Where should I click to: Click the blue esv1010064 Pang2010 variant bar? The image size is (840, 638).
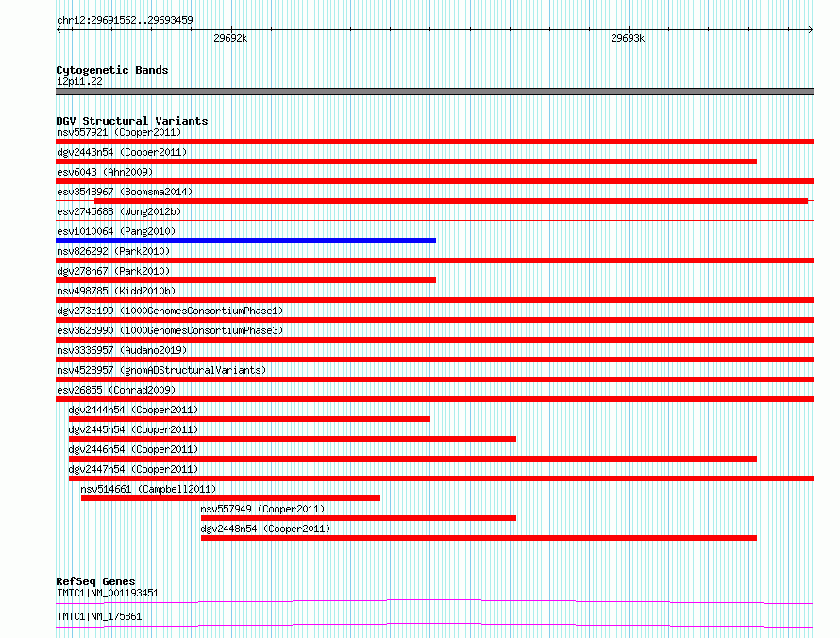[x=246, y=241]
